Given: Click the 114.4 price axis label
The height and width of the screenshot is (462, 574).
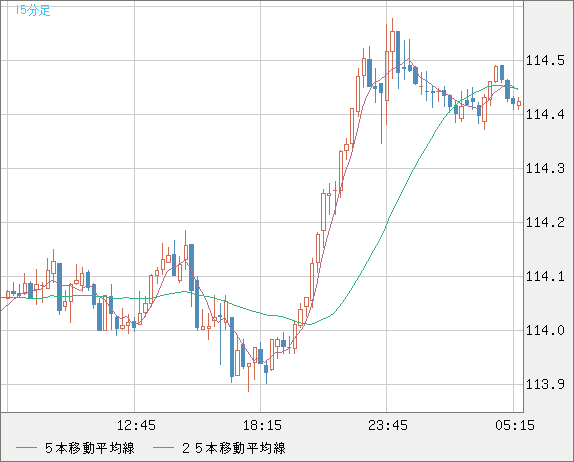Looking at the screenshot, I should pos(545,115).
